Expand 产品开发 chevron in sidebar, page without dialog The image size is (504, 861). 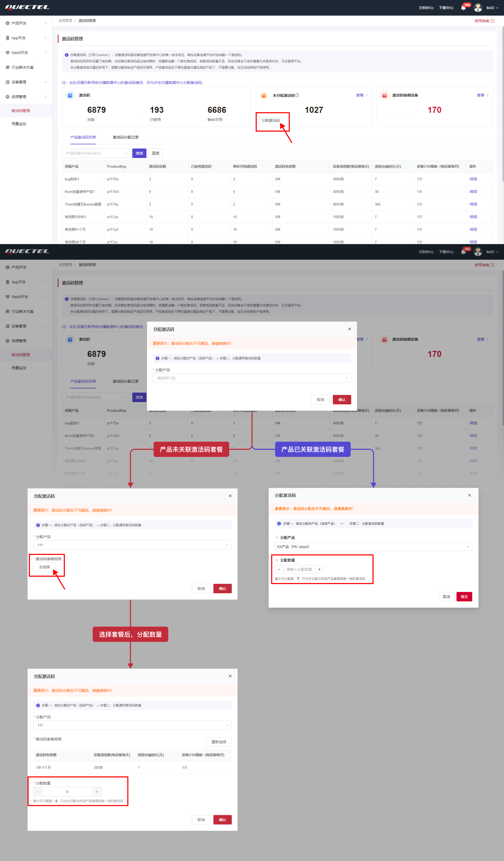point(45,23)
